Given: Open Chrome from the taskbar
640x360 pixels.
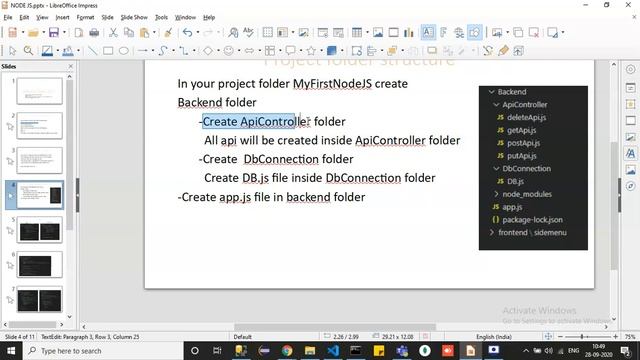Looking at the screenshot, I should pyautogui.click(x=287, y=351).
